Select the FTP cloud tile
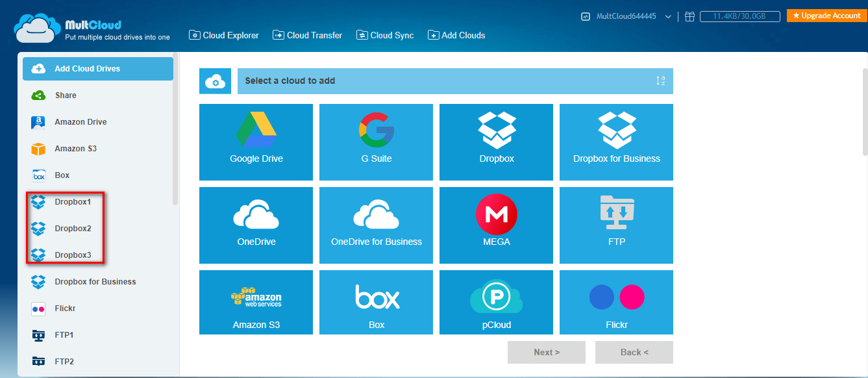The width and height of the screenshot is (868, 378). click(616, 225)
